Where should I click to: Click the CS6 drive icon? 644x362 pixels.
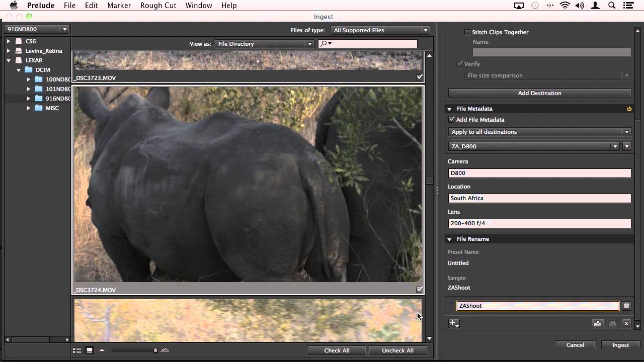(x=19, y=41)
